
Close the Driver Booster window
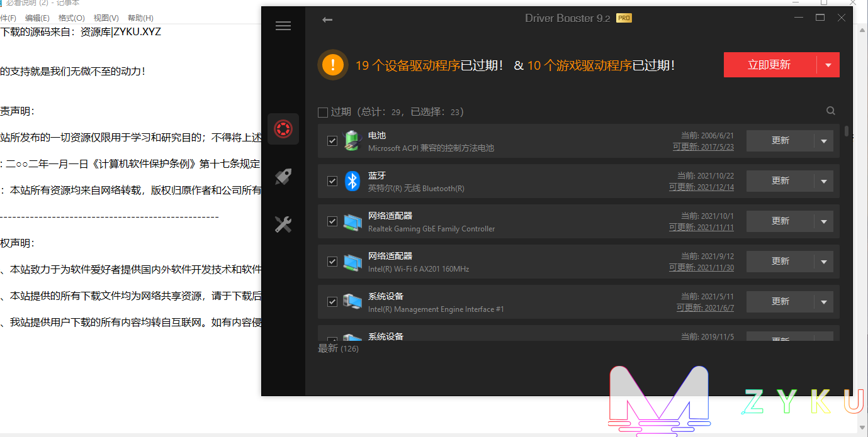[x=842, y=18]
